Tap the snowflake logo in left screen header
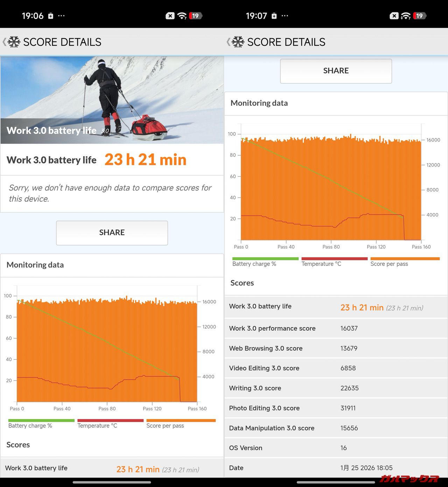The height and width of the screenshot is (487, 448). [14, 42]
